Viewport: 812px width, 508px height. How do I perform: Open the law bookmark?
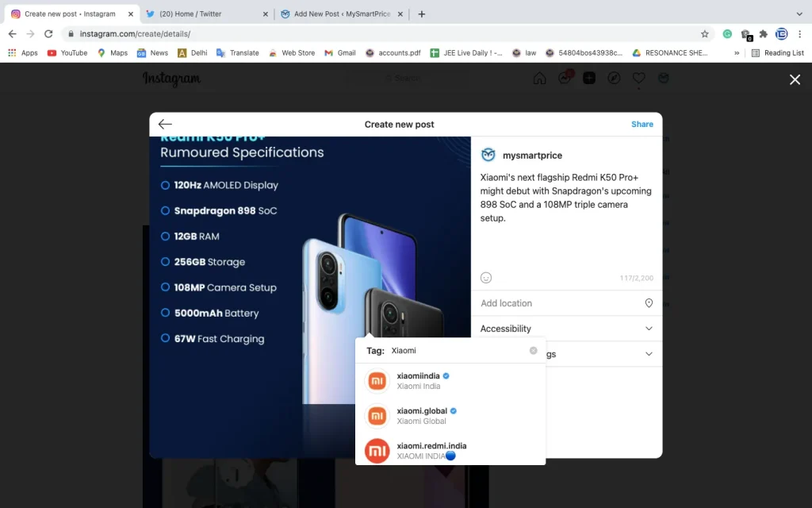pyautogui.click(x=524, y=53)
